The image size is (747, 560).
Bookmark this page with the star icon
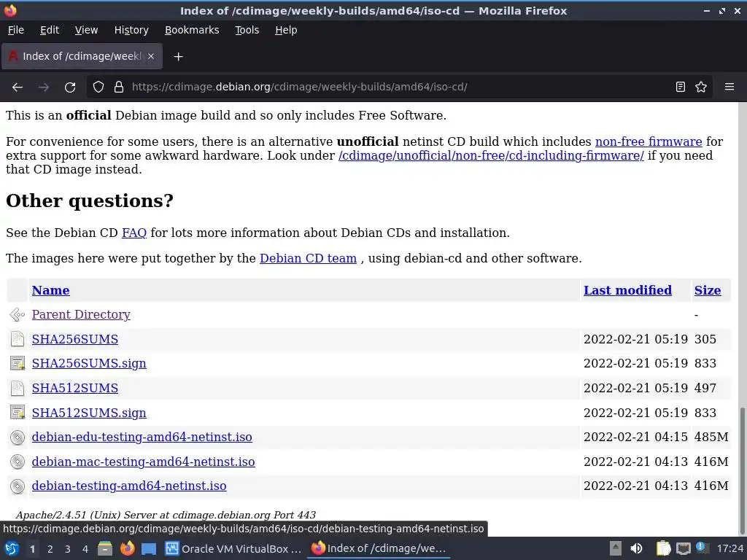(x=701, y=87)
